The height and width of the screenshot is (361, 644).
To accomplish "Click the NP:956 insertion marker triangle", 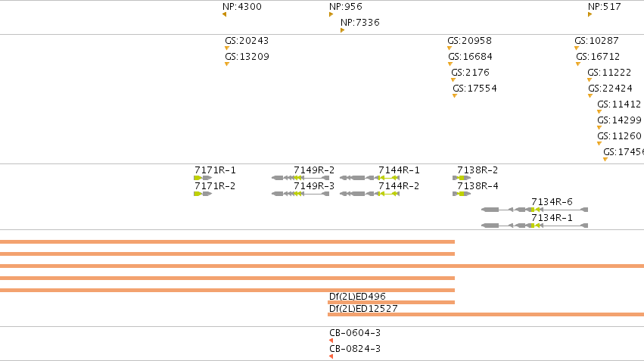I will (331, 14).
